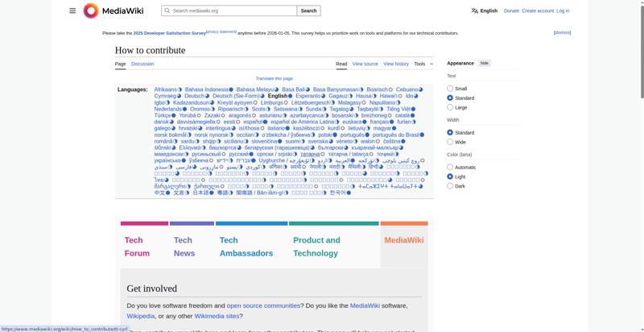This screenshot has height=332, width=644.
Task: Hide the Appearance panel
Action: [485, 63]
